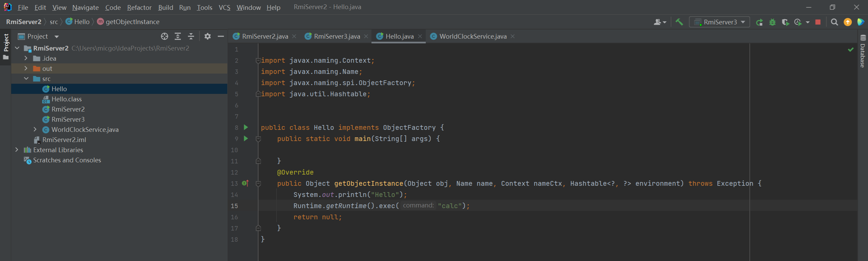Open the Navigate menu
Viewport: 868px width, 261px height.
click(x=85, y=7)
